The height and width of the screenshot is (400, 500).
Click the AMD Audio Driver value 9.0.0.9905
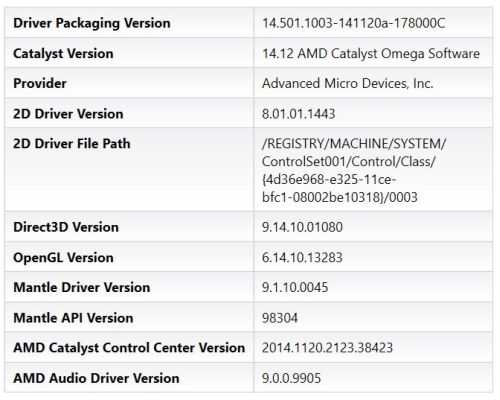291,378
